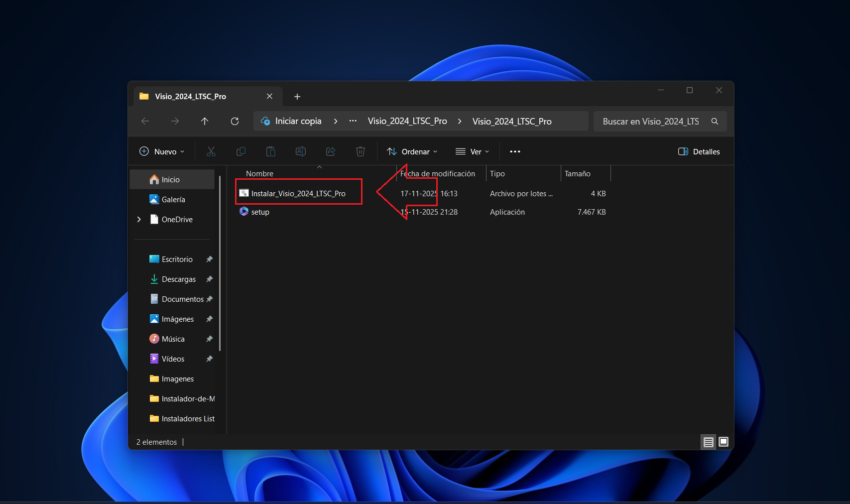The height and width of the screenshot is (504, 850).
Task: Open Escritorio folder in sidebar
Action: (172, 259)
